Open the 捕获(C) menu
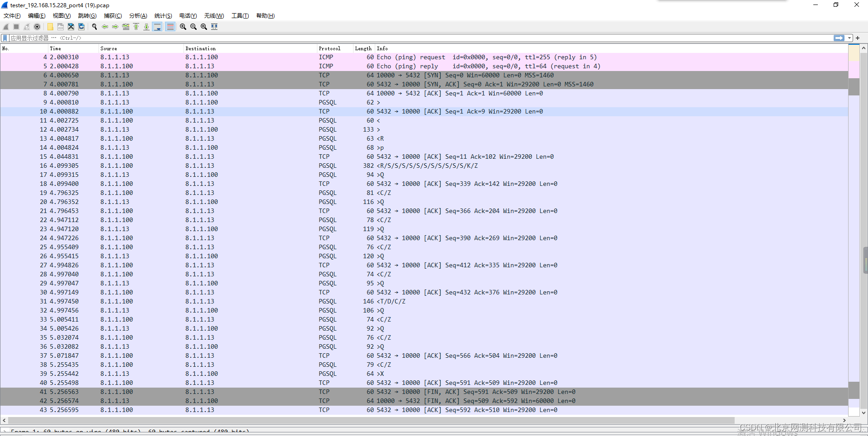The image size is (868, 436). [113, 16]
